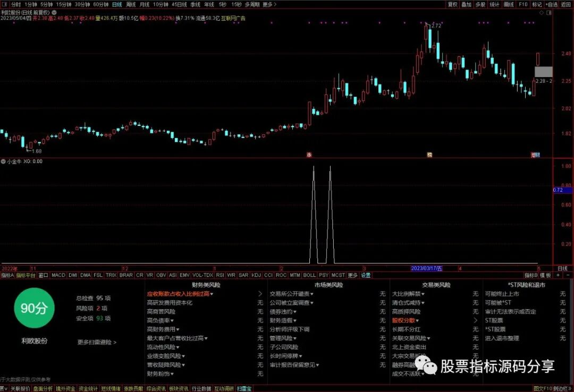Click the side panel toggle icon at top-right
This screenshot has width=574, height=392.
coord(548,13)
